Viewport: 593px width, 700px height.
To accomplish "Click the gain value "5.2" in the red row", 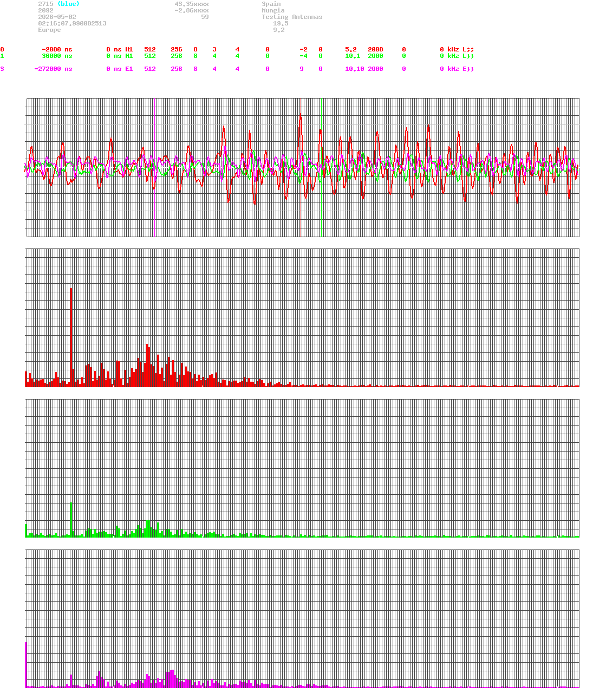I will [x=351, y=49].
